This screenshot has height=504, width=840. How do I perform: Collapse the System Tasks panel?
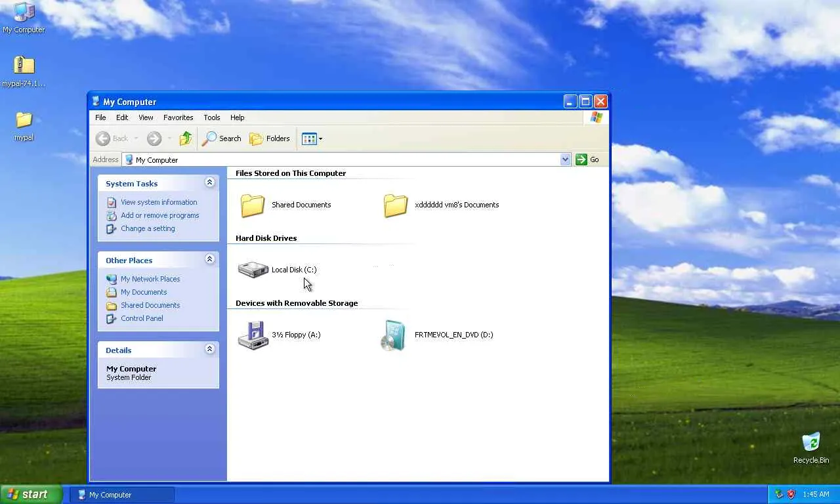(210, 182)
